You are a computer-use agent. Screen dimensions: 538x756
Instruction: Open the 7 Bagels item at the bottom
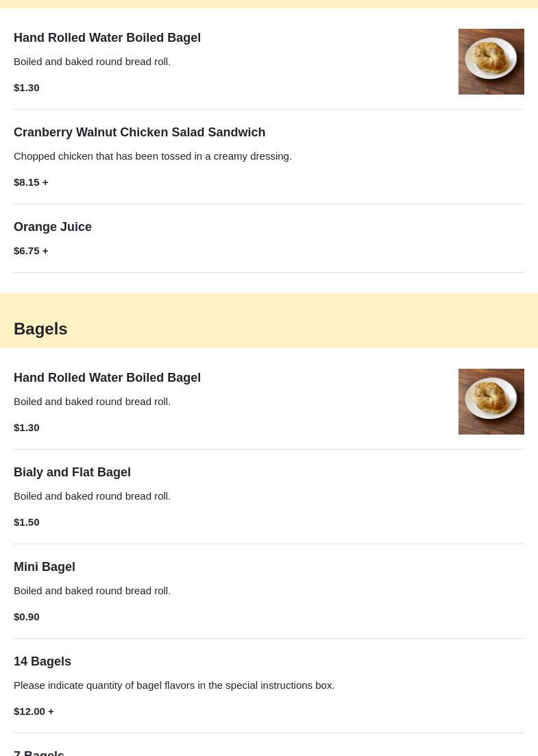coord(39,752)
